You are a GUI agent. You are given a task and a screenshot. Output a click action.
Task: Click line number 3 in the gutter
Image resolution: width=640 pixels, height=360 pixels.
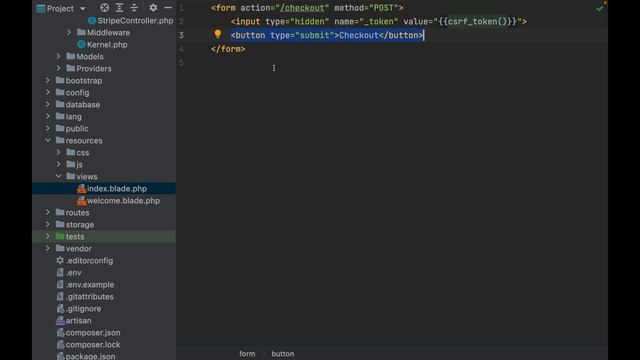point(181,35)
